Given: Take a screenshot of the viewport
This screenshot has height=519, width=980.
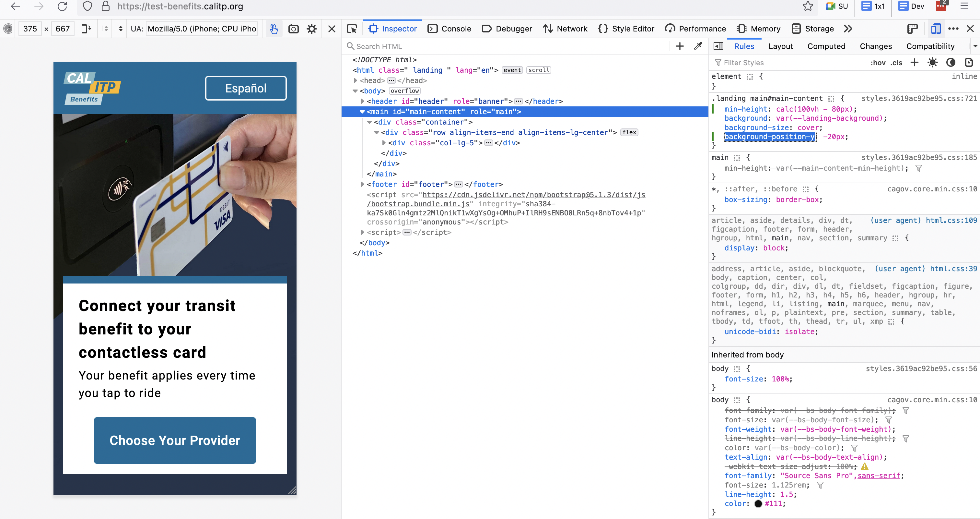Looking at the screenshot, I should click(x=293, y=29).
